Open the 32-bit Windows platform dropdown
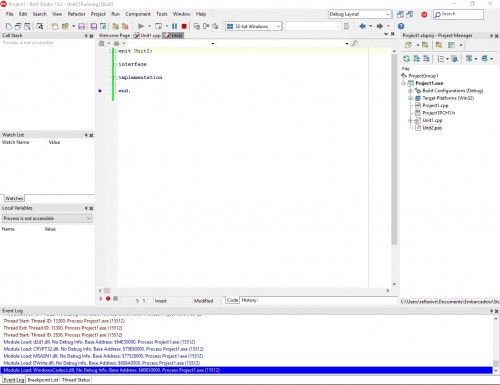500x385 pixels. 278,26
